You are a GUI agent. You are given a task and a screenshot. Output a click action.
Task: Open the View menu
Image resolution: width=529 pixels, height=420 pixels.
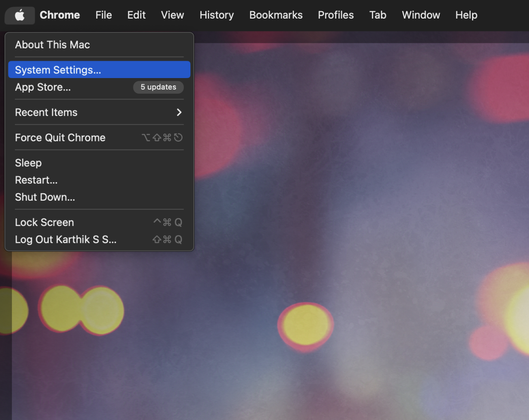172,15
